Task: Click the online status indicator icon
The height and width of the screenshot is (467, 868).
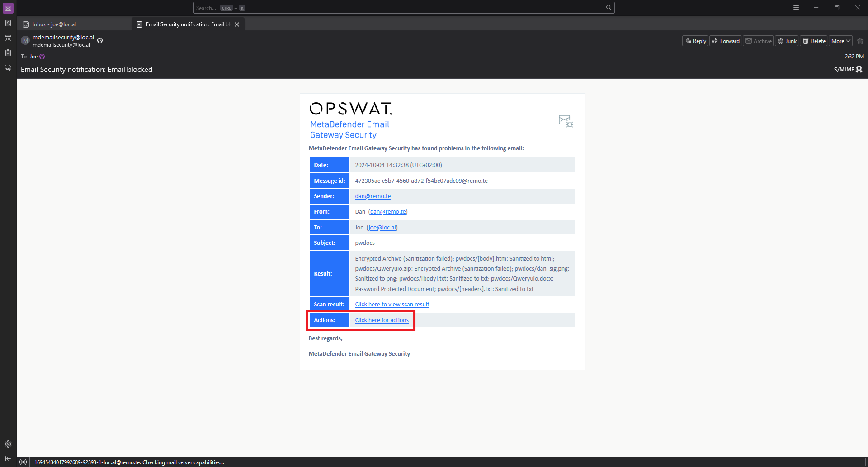Action: 23,462
